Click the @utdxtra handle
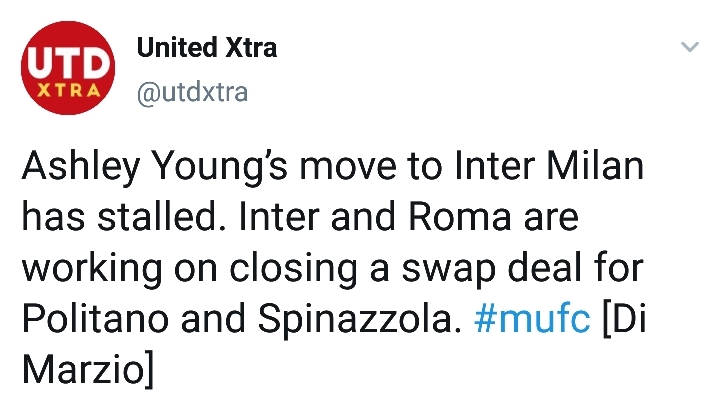This screenshot has width=720, height=409. click(x=191, y=94)
